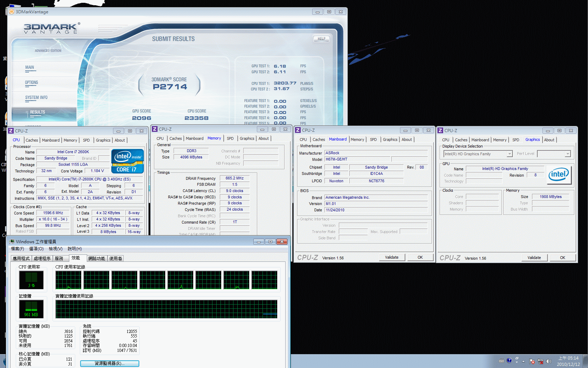Click the 3DMark Vantage logo
The image size is (588, 368).
coord(52,28)
